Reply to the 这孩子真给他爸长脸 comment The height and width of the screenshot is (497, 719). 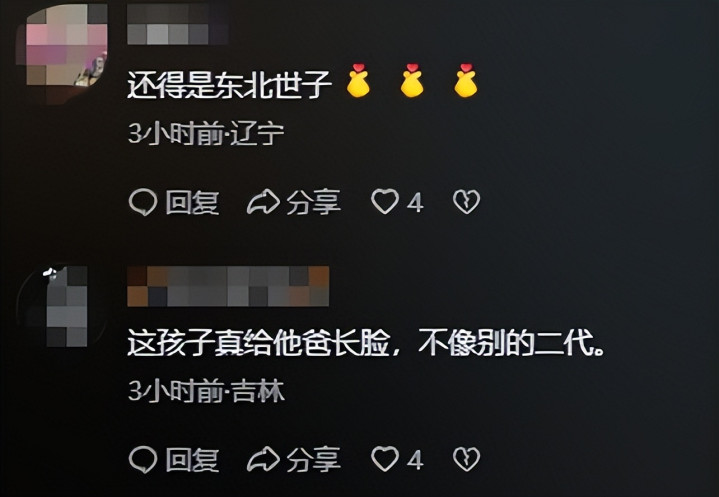click(174, 459)
